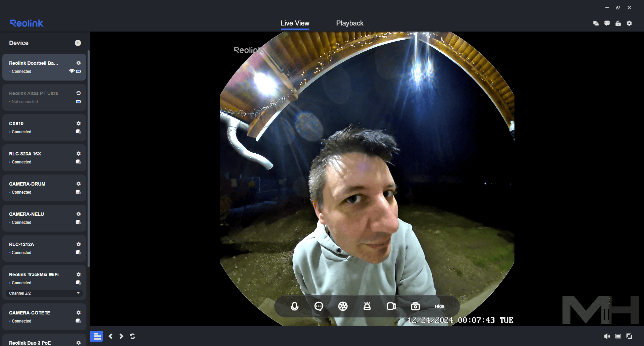Click the Altas PT Ultra battery icon
This screenshot has width=644, height=346.
(x=79, y=102)
